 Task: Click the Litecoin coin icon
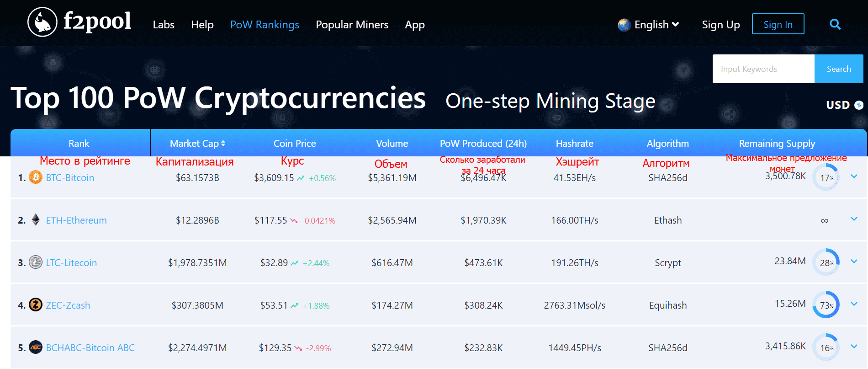(x=36, y=262)
